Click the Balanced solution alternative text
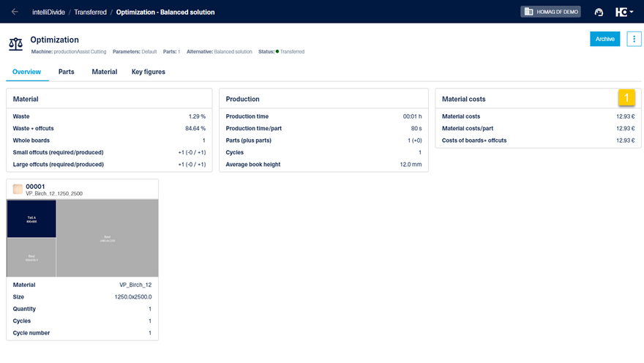Image resolution: width=644 pixels, height=363 pixels. click(x=233, y=52)
